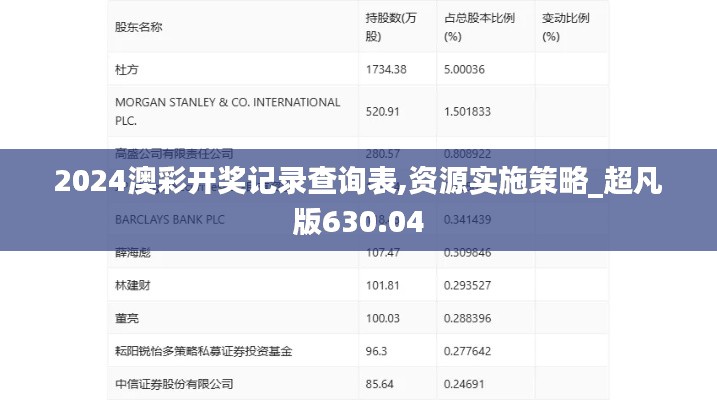717x400 pixels.
Task: Select the MORGAN STANLEY & CO. INTERNATIONAL PLC. row
Action: [x=227, y=111]
